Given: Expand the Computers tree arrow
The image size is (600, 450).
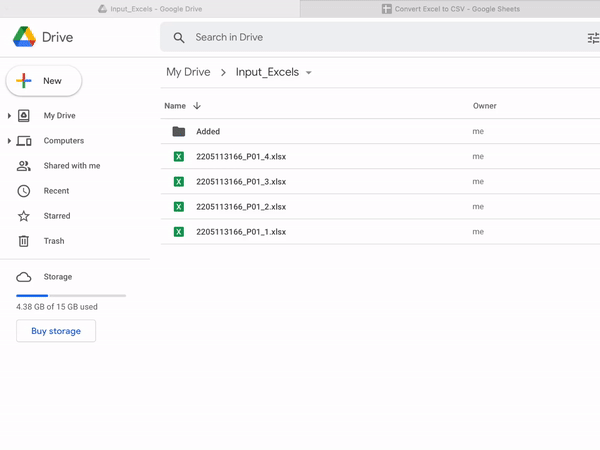Looking at the screenshot, I should point(9,141).
